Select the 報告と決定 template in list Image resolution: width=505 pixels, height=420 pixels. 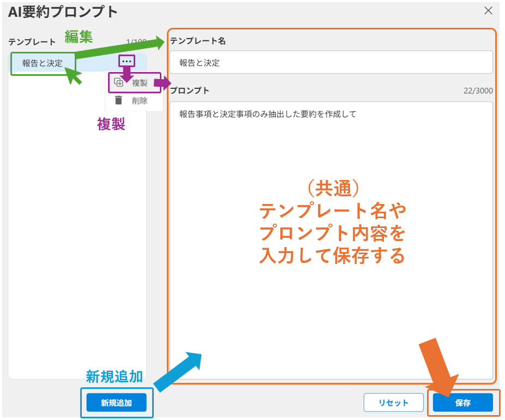[x=43, y=63]
